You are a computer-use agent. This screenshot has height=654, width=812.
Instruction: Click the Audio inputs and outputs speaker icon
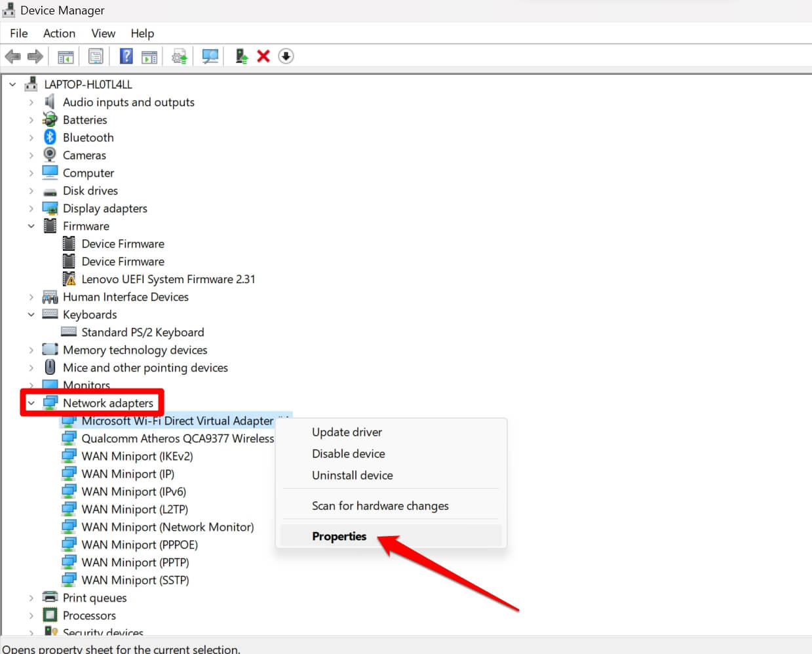point(50,102)
